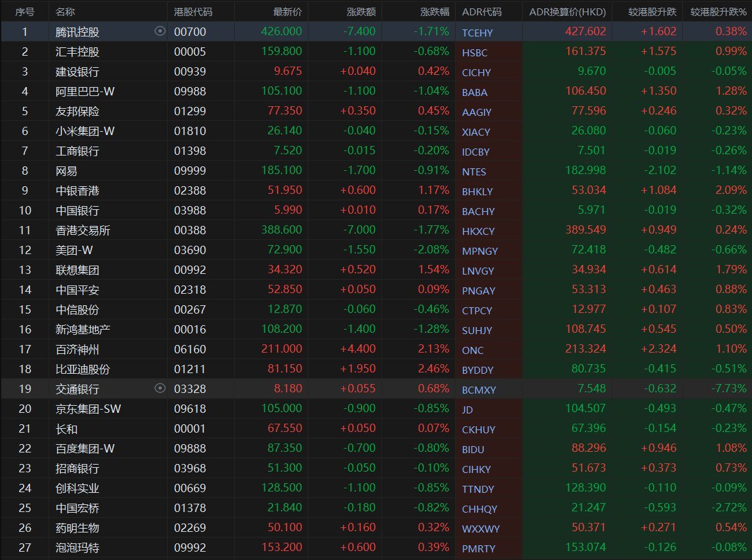Sort by 涨跌幅 column header
This screenshot has width=752, height=560.
(x=435, y=12)
